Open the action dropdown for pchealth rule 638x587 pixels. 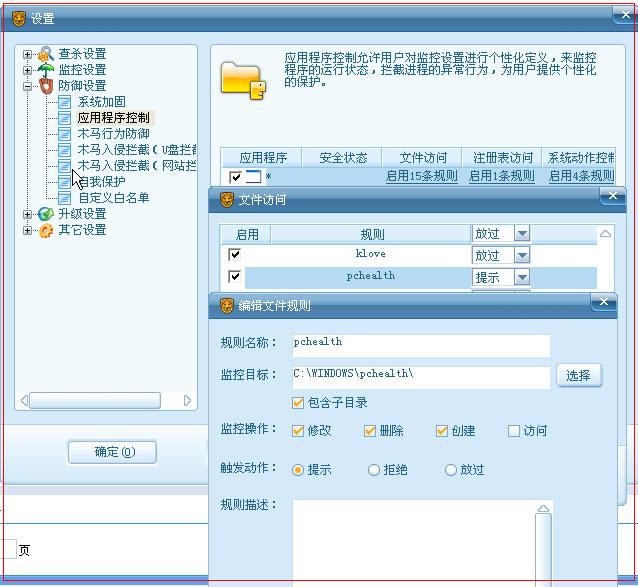click(522, 277)
